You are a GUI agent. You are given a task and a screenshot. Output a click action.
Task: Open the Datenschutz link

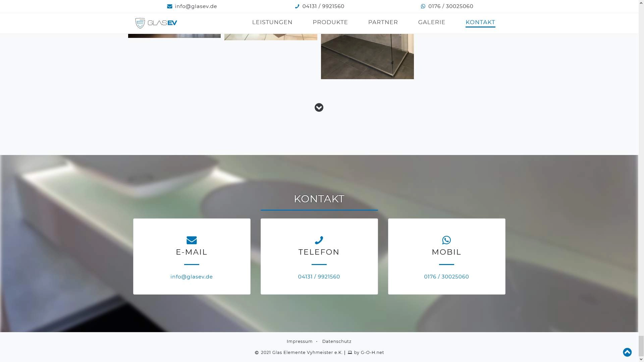pyautogui.click(x=337, y=342)
